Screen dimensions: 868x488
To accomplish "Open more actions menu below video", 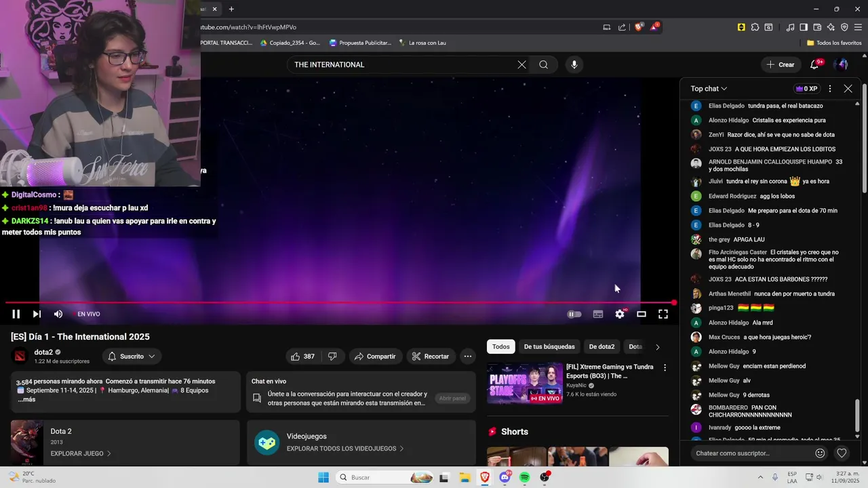I will coord(468,357).
